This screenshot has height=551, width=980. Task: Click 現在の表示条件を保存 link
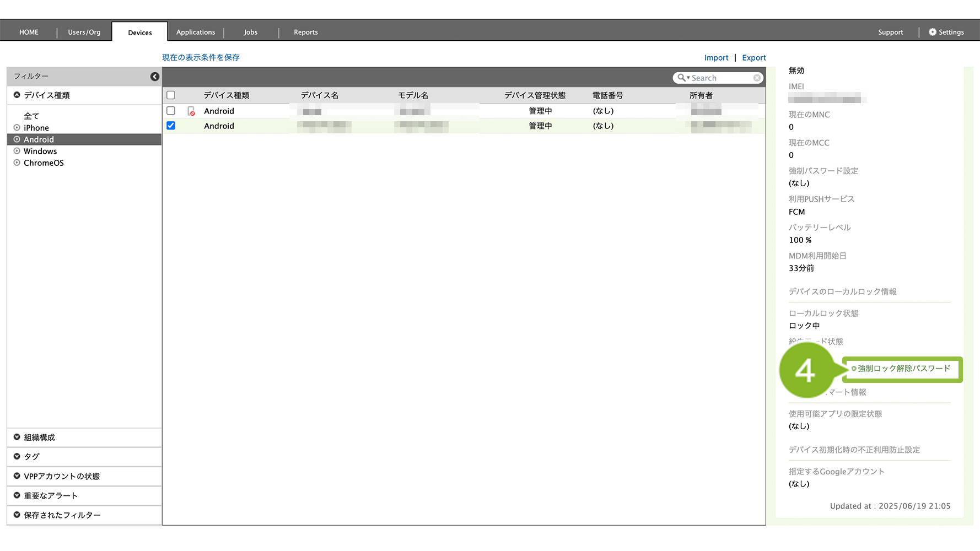[201, 57]
